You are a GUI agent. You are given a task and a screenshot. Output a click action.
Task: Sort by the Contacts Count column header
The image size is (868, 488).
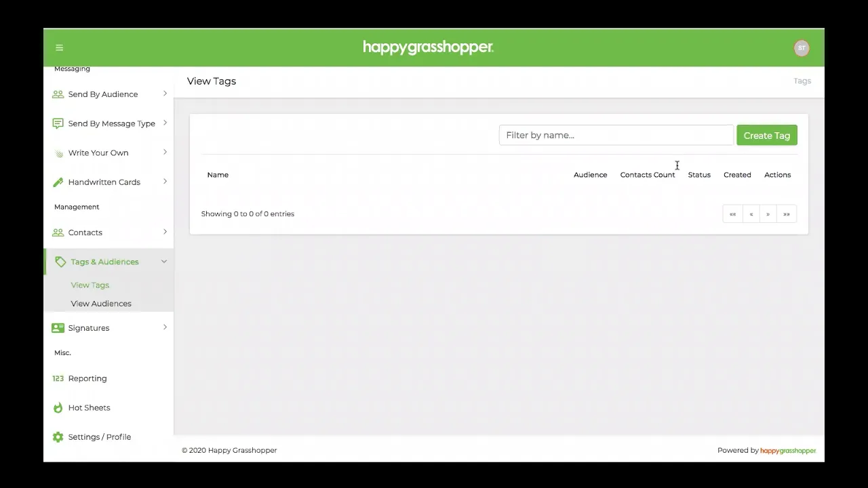648,175
